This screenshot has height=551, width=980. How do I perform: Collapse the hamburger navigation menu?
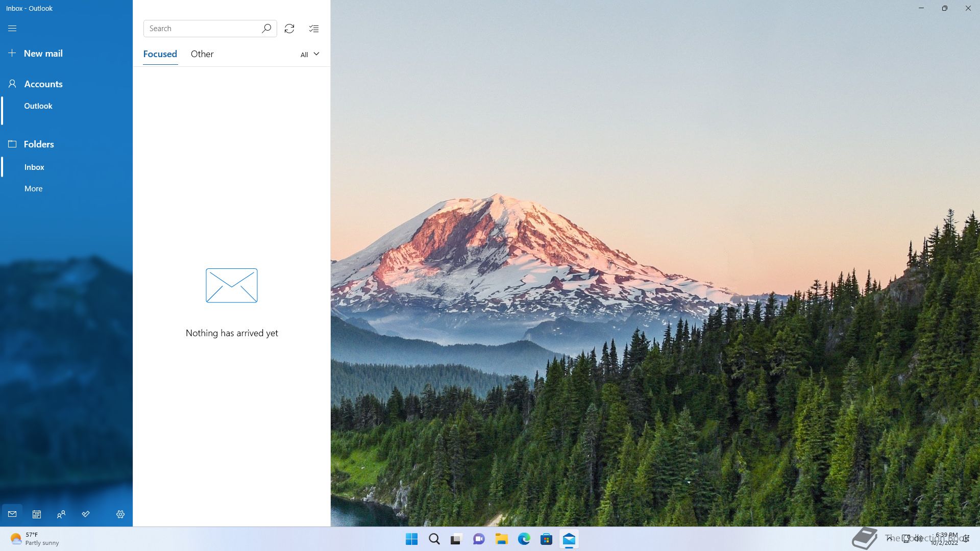pyautogui.click(x=12, y=29)
